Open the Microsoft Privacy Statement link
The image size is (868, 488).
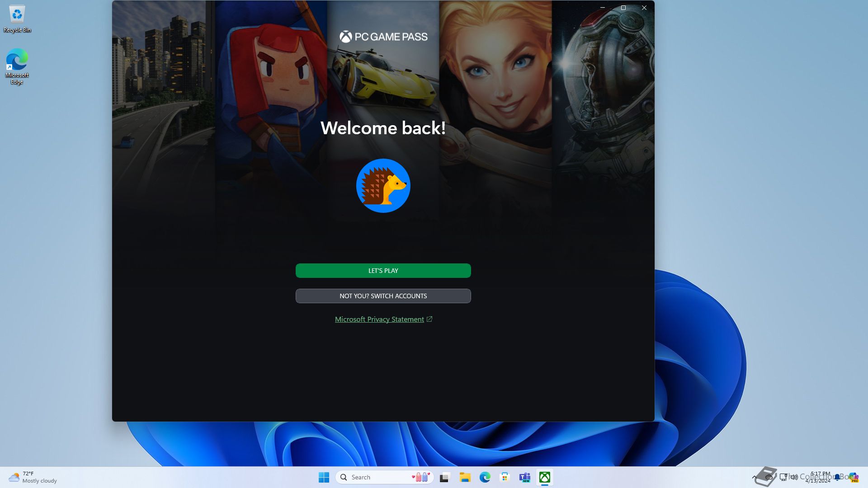point(383,319)
